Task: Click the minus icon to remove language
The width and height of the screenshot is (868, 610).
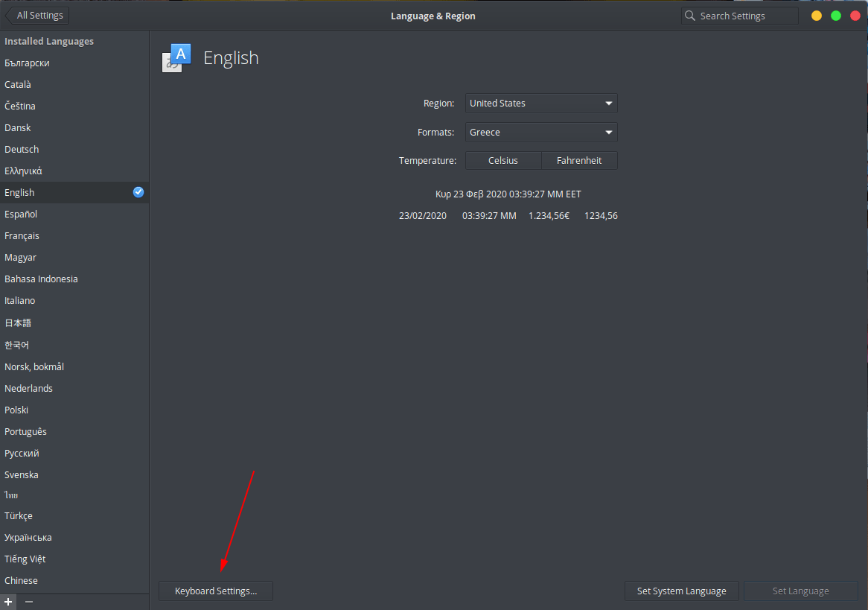Action: tap(29, 601)
